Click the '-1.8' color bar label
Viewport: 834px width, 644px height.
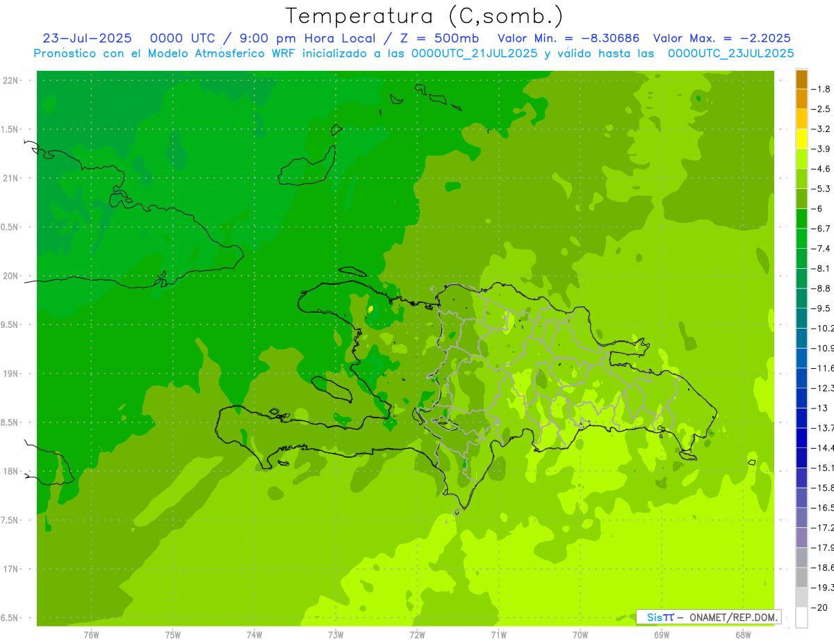coord(821,89)
